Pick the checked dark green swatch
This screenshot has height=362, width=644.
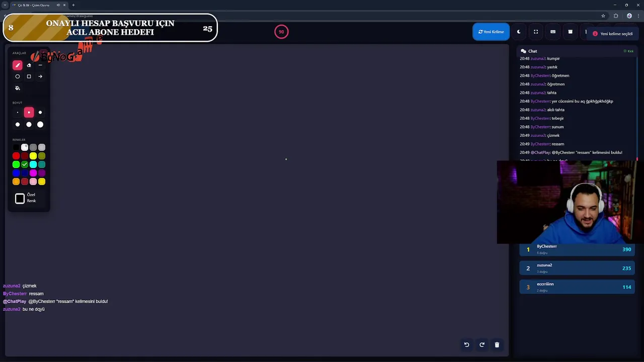[x=25, y=164]
